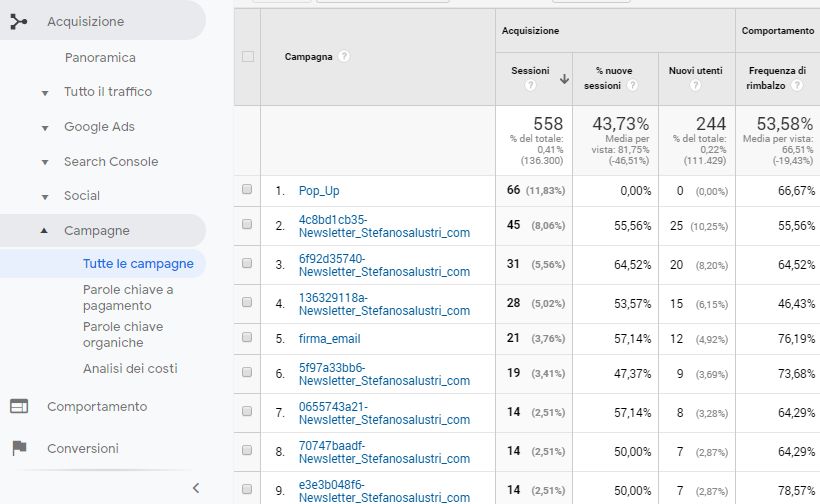The width and height of the screenshot is (820, 504).
Task: Open the Acquisizione section label
Action: (86, 21)
